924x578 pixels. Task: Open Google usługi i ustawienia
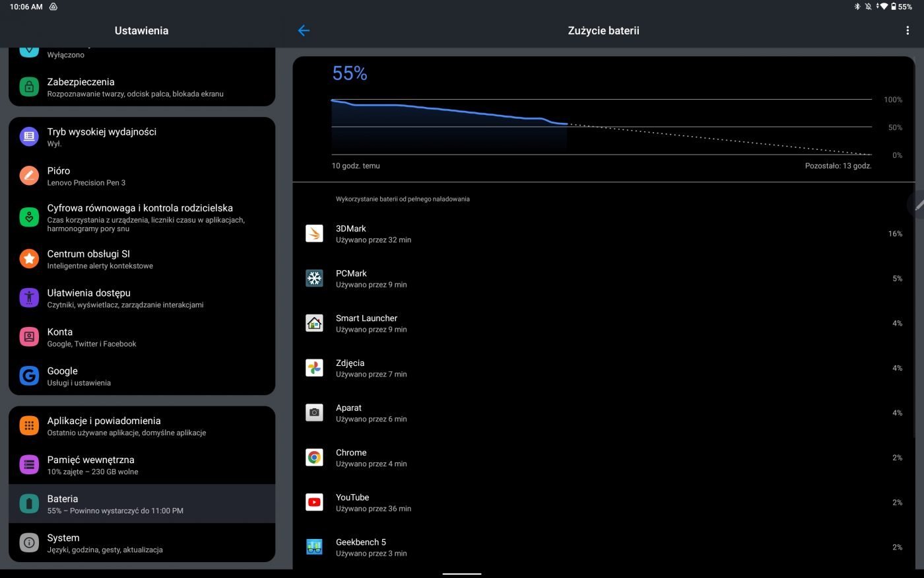point(142,376)
